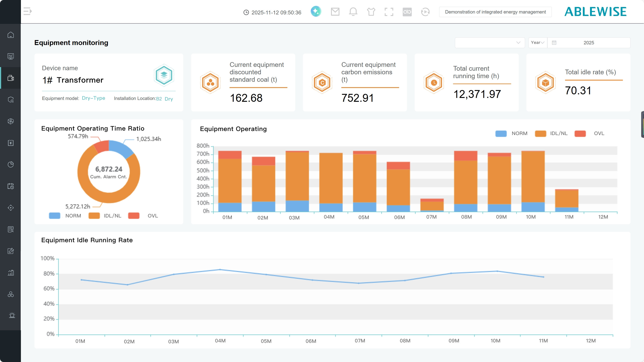Click the notification bell icon

click(x=353, y=12)
